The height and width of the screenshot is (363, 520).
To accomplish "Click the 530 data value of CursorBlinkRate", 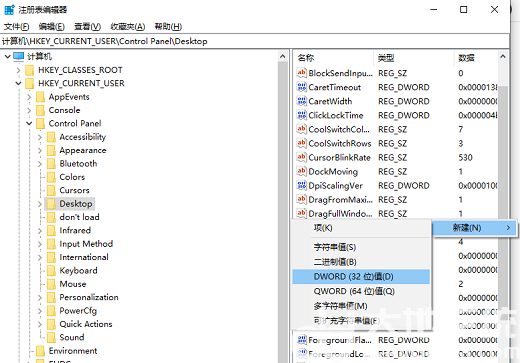I will (465, 157).
